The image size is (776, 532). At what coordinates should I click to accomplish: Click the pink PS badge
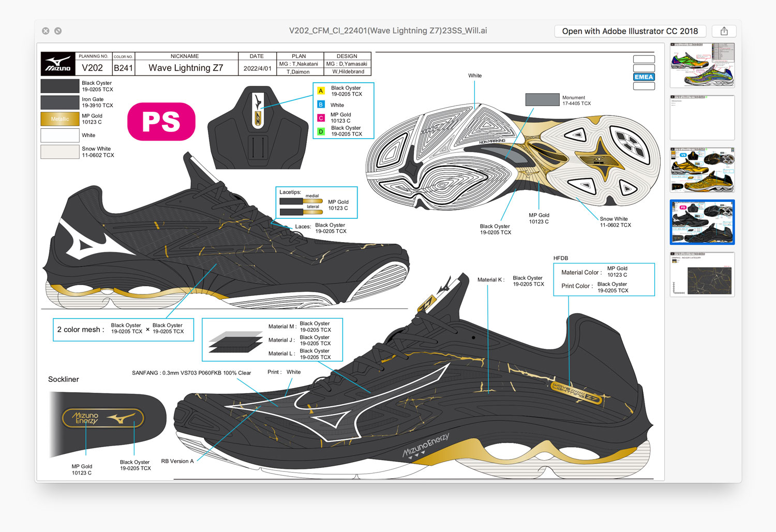(161, 122)
